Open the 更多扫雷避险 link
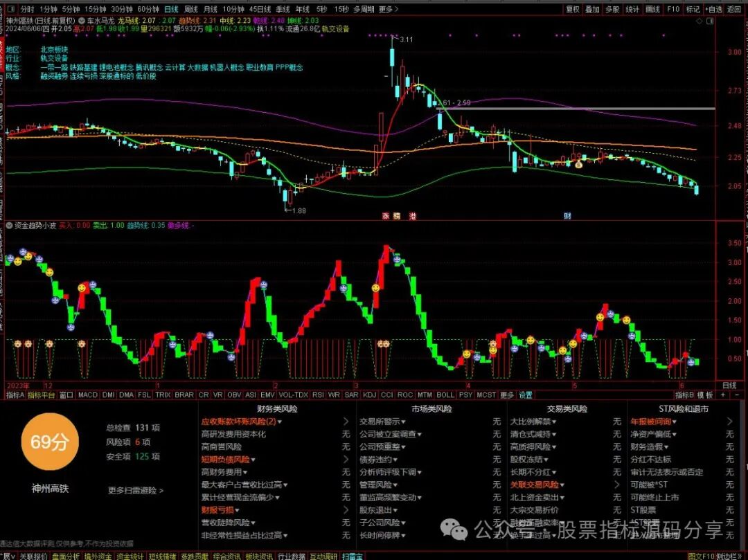This screenshot has height=560, width=748. coord(136,490)
